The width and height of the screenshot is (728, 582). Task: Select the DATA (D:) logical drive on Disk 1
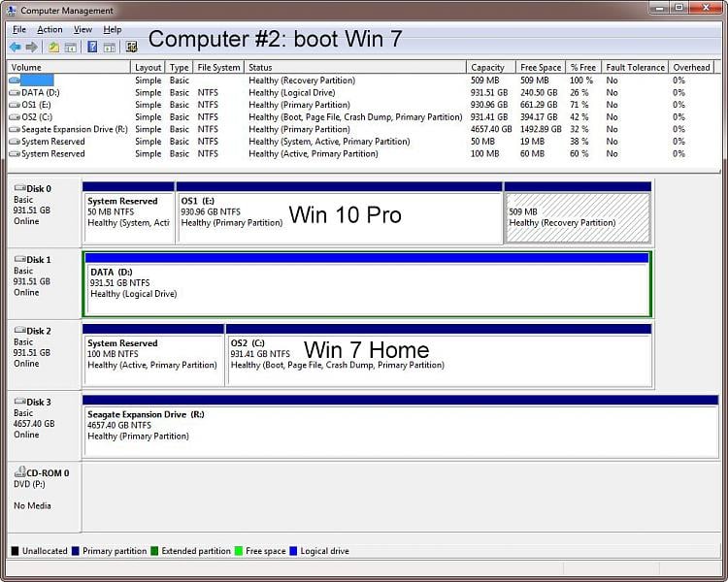pyautogui.click(x=367, y=284)
